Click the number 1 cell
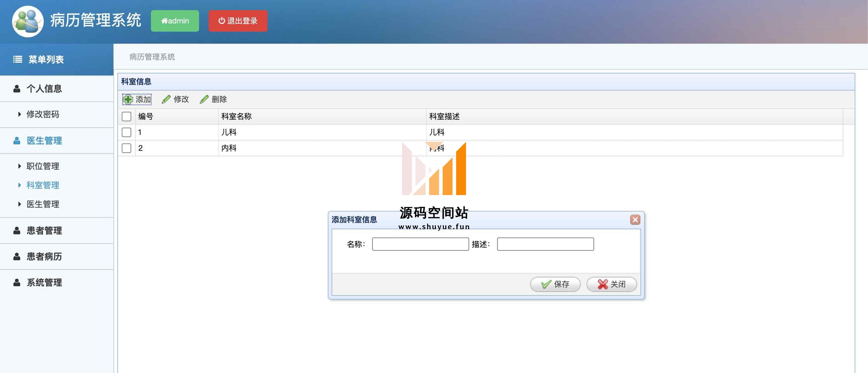Screen dimensions: 868x373 point(177,132)
